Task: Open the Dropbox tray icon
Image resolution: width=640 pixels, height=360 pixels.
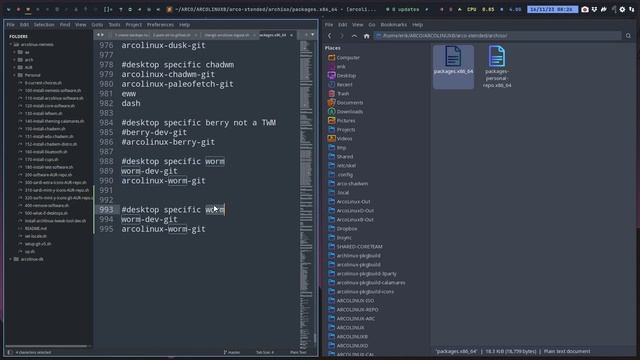Action: (594, 9)
